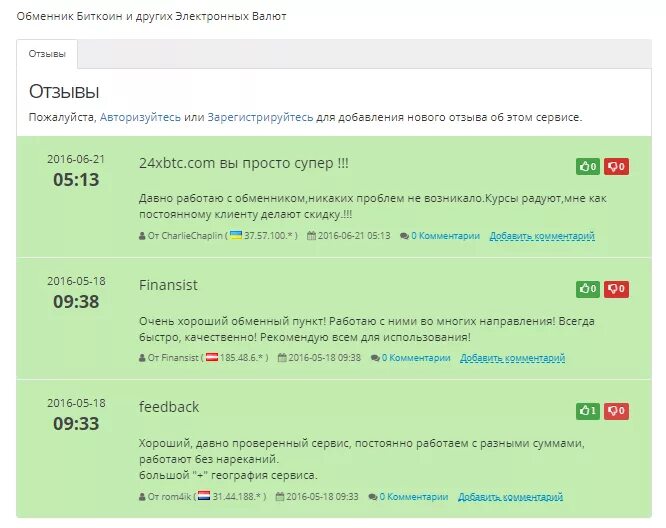Upvote the feedback review
The image size is (666, 528).
(x=588, y=411)
